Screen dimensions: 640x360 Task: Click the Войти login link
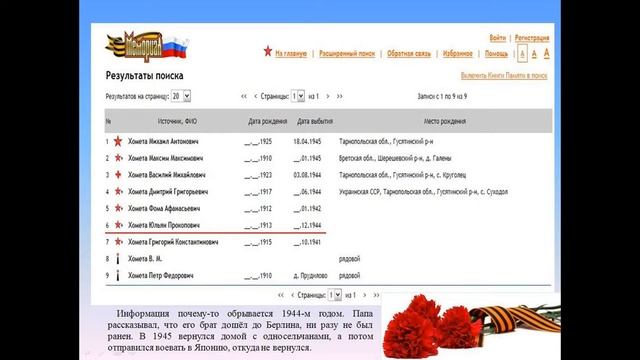coord(498,38)
